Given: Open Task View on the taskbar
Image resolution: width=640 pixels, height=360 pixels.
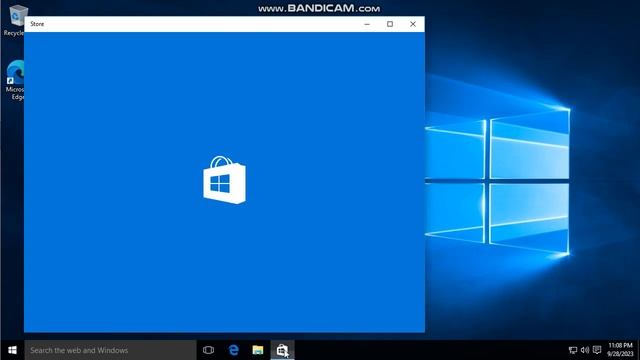Looking at the screenshot, I should coord(209,350).
